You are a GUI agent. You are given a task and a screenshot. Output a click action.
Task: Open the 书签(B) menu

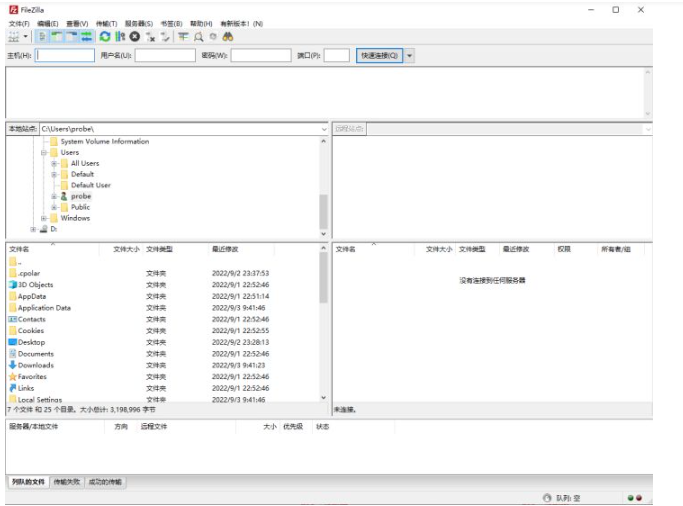[x=172, y=24]
